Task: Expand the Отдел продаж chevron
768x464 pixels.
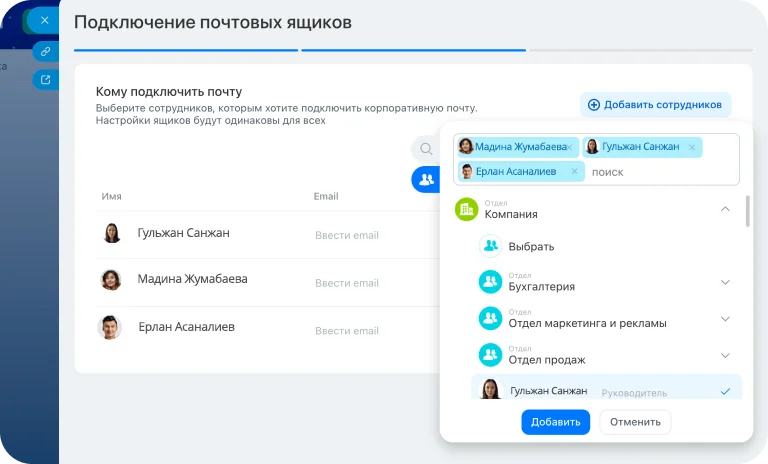Action: (x=725, y=356)
